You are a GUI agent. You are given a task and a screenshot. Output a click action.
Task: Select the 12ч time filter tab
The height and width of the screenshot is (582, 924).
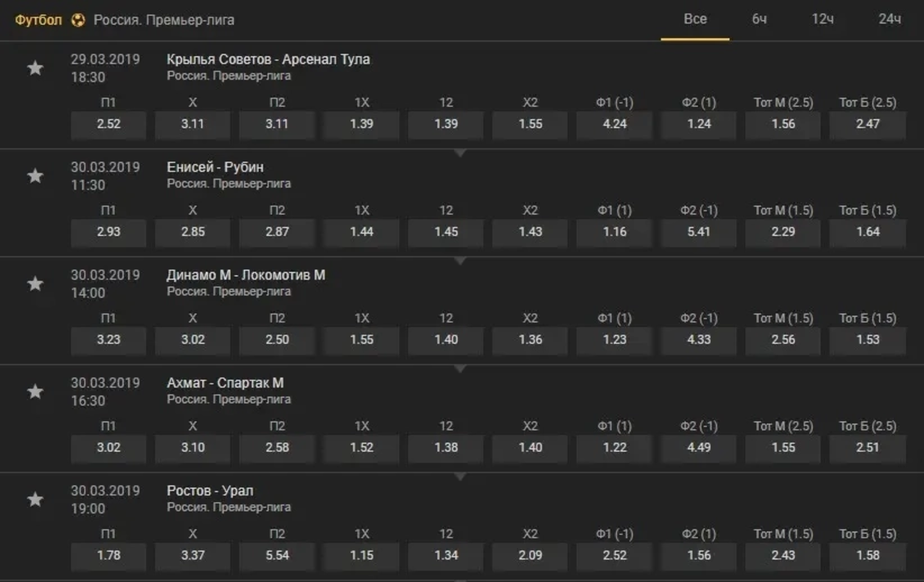pyautogui.click(x=822, y=19)
